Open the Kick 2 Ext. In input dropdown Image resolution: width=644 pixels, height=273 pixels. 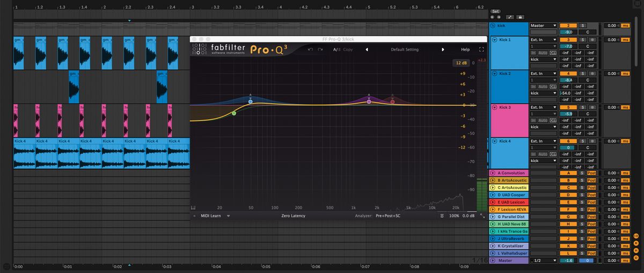(544, 74)
